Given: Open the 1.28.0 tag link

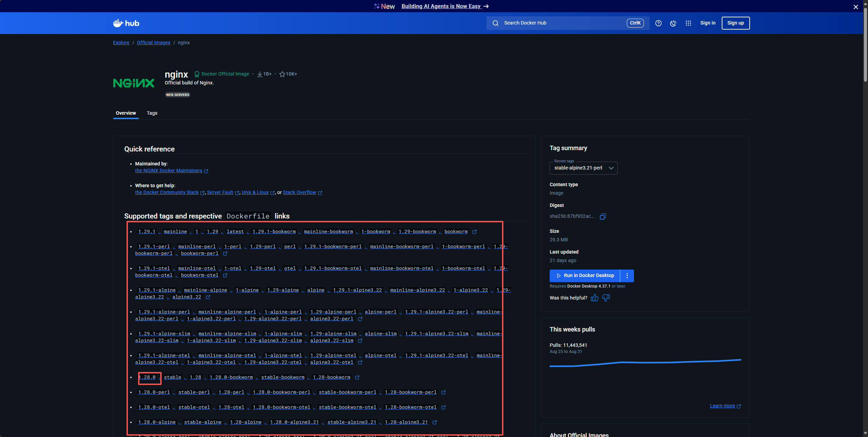Looking at the screenshot, I should pyautogui.click(x=147, y=377).
